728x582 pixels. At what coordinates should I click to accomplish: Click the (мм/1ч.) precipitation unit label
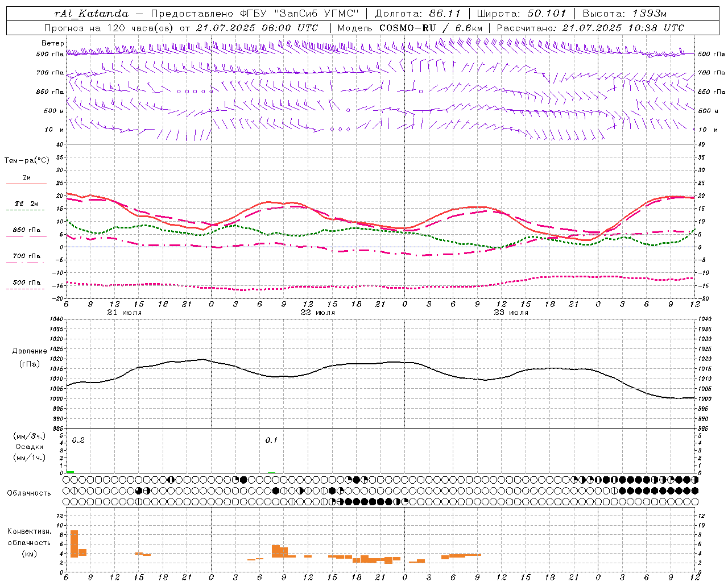[x=30, y=458]
